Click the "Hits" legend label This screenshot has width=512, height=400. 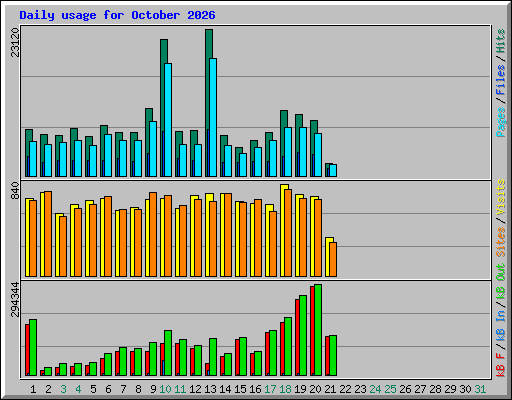(501, 41)
